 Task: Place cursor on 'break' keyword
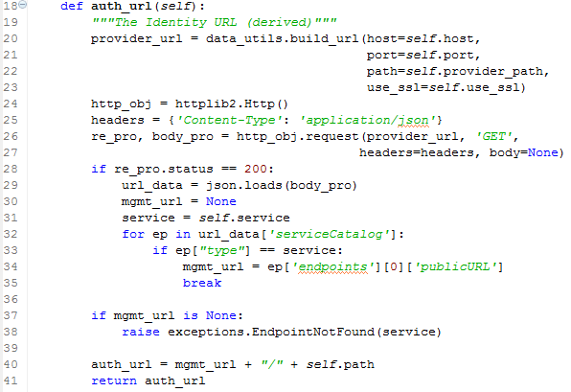[x=202, y=283]
